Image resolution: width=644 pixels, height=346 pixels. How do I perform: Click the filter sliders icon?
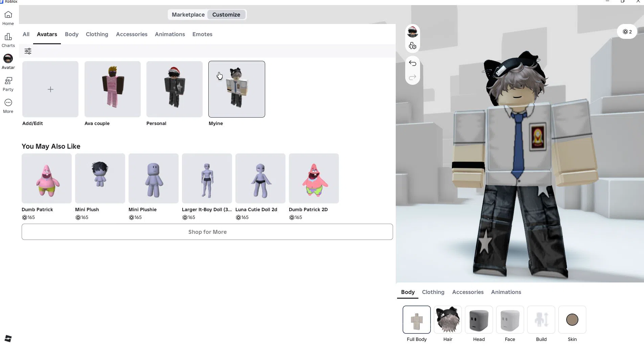[28, 51]
